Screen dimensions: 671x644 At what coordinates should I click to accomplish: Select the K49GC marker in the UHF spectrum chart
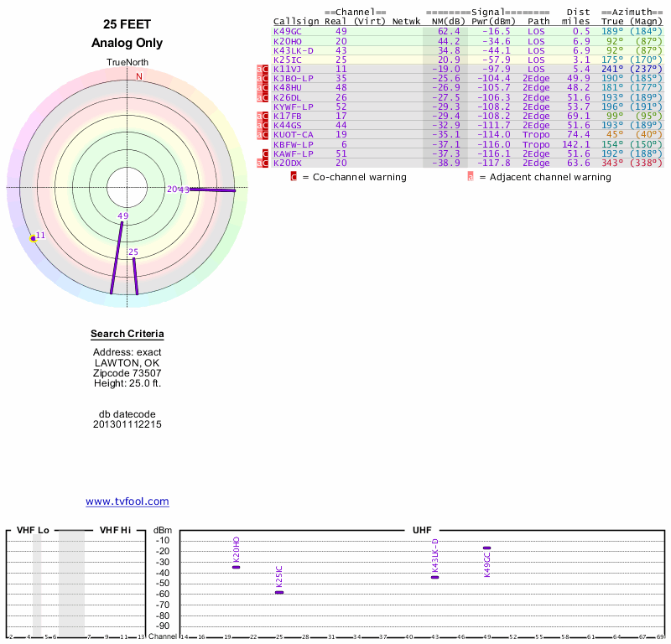coord(486,548)
